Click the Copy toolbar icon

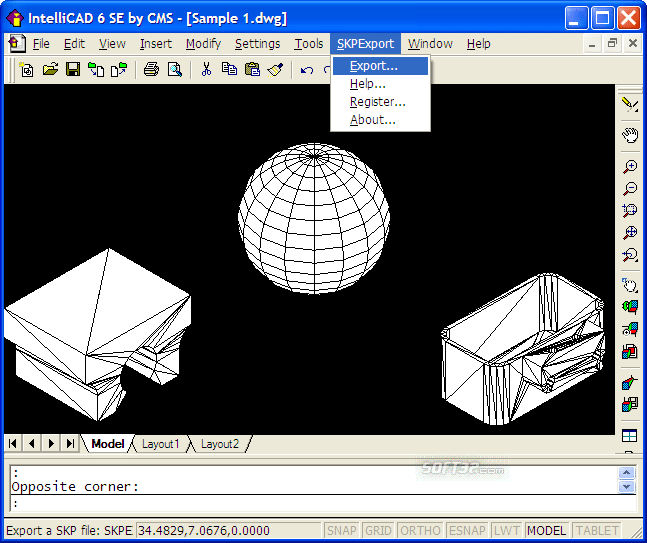(229, 69)
